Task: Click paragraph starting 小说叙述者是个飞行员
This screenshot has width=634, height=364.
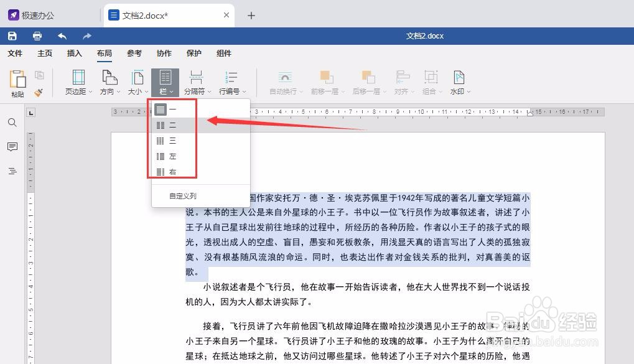Action: (x=357, y=294)
